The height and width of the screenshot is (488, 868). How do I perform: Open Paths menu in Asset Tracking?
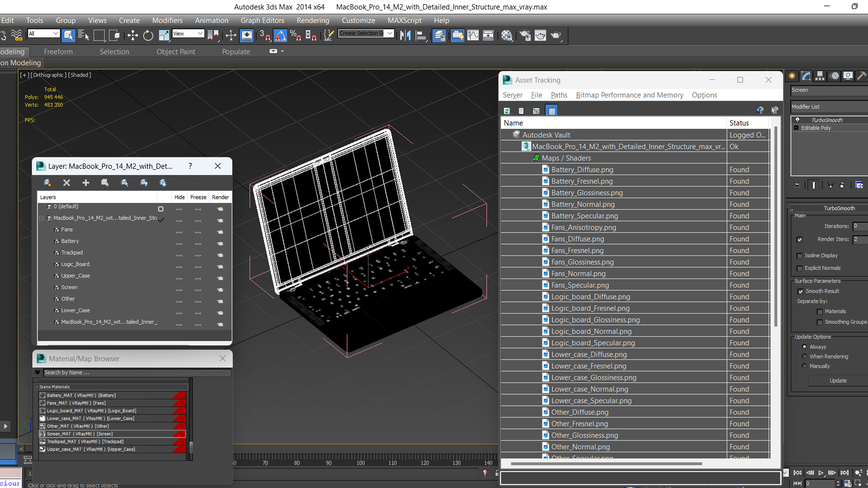pos(559,95)
